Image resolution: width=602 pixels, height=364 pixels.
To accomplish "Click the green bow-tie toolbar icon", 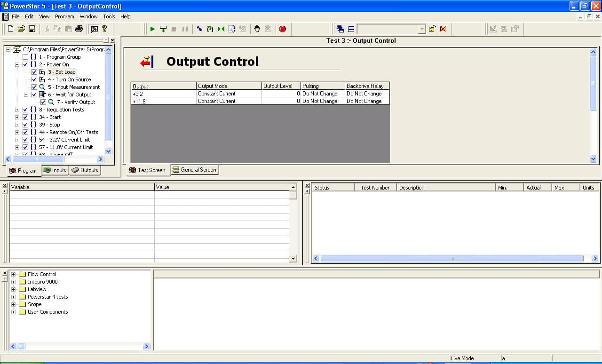I will pyautogui.click(x=221, y=29).
